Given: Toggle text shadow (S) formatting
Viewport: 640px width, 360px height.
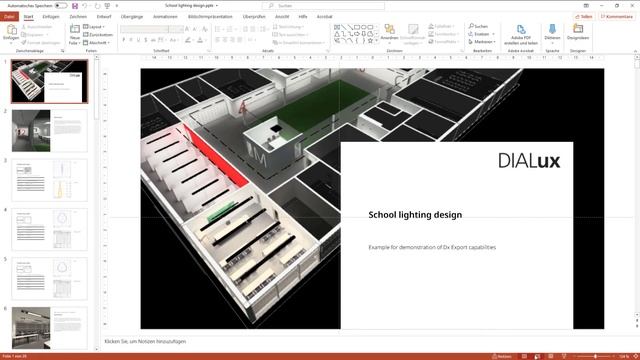Looking at the screenshot, I should [x=146, y=40].
